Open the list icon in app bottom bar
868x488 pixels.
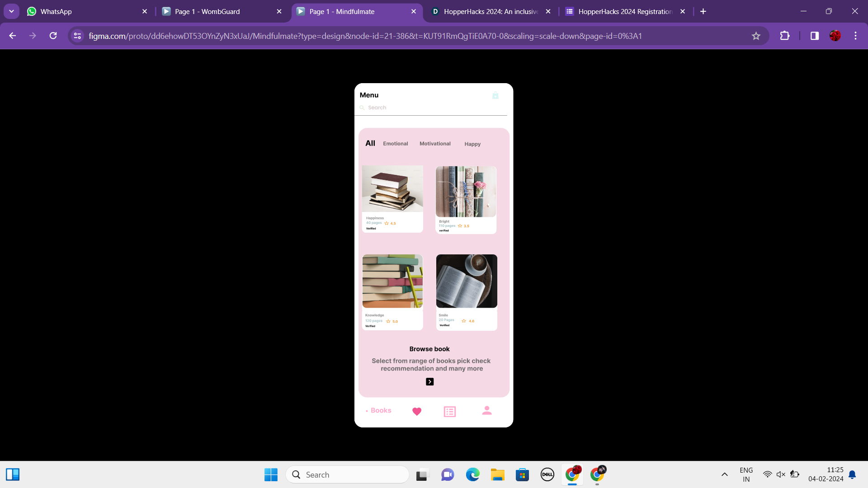pyautogui.click(x=449, y=411)
